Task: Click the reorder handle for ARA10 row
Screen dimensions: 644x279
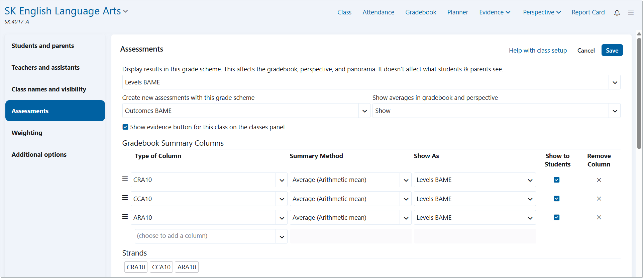Action: click(x=125, y=217)
